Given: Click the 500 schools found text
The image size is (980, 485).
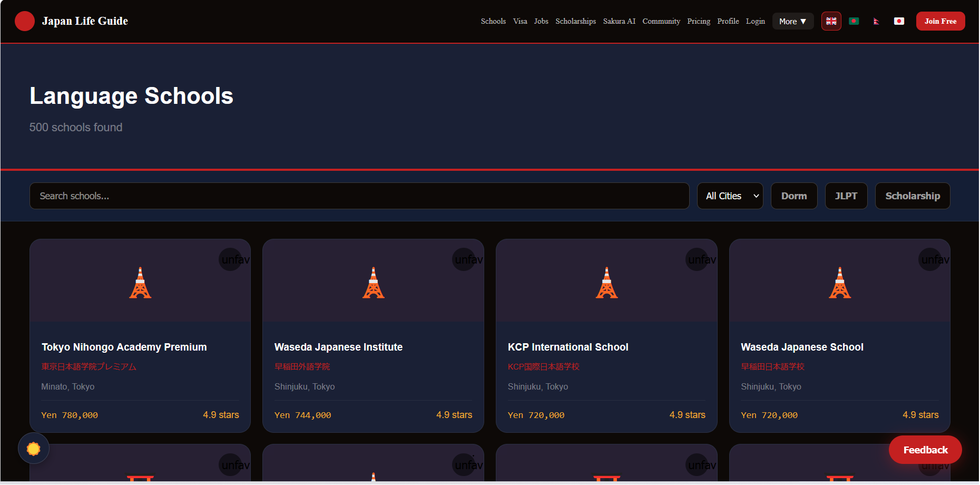Looking at the screenshot, I should click(x=76, y=127).
